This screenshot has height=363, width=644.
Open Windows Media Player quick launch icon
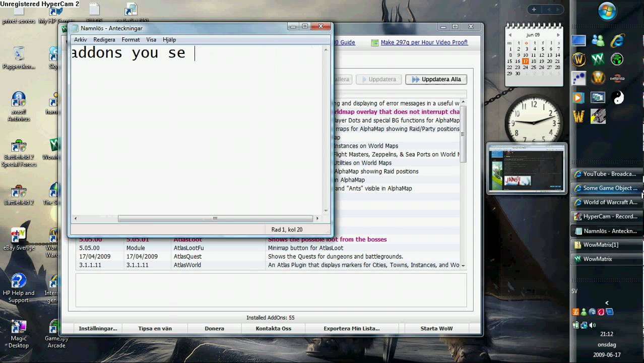click(x=578, y=97)
